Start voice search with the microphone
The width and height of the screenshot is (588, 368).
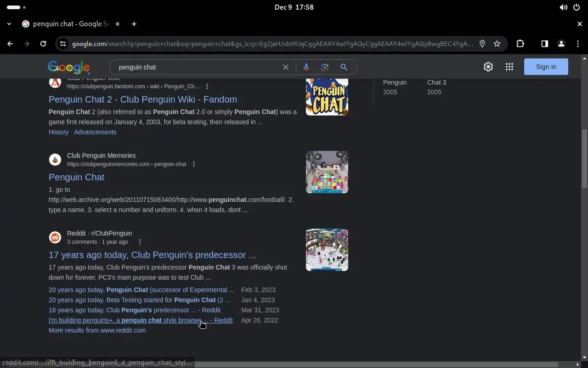[x=306, y=67]
